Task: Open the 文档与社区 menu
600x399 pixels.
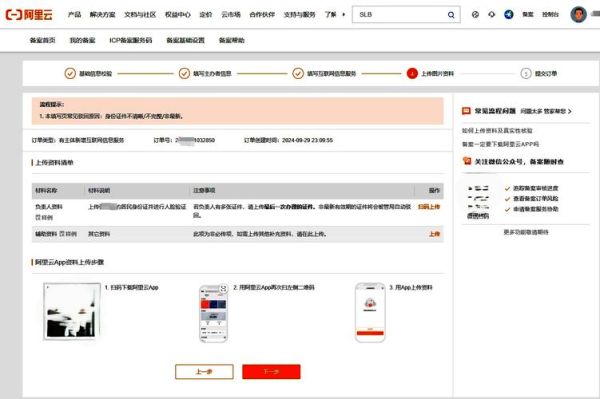Action: 140,15
